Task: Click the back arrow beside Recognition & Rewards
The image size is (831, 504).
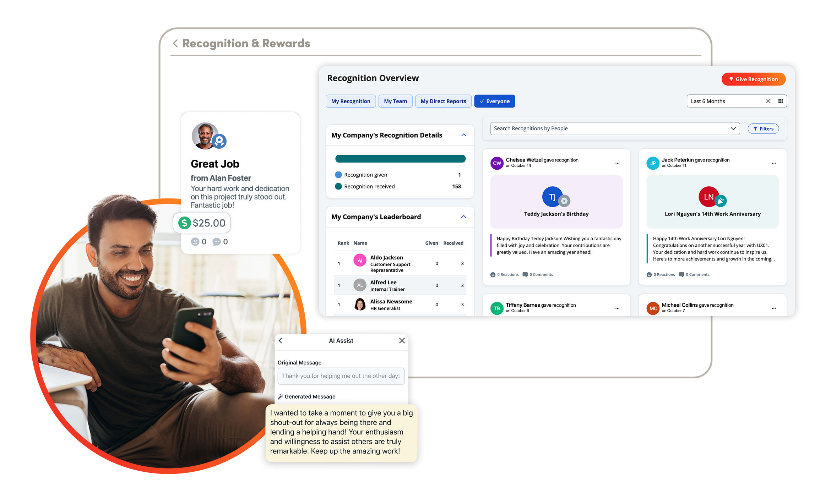Action: coord(175,43)
